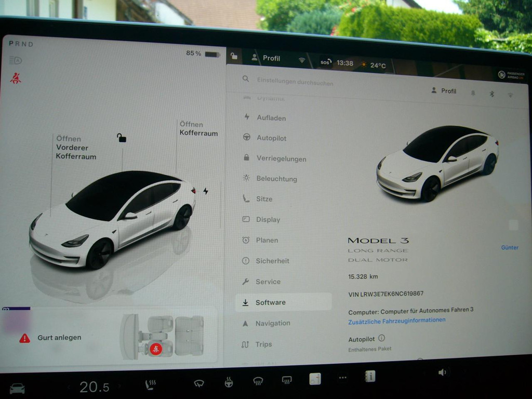Image resolution: width=532 pixels, height=399 pixels.
Task: Tap the heated steering wheel icon
Action: (229, 382)
